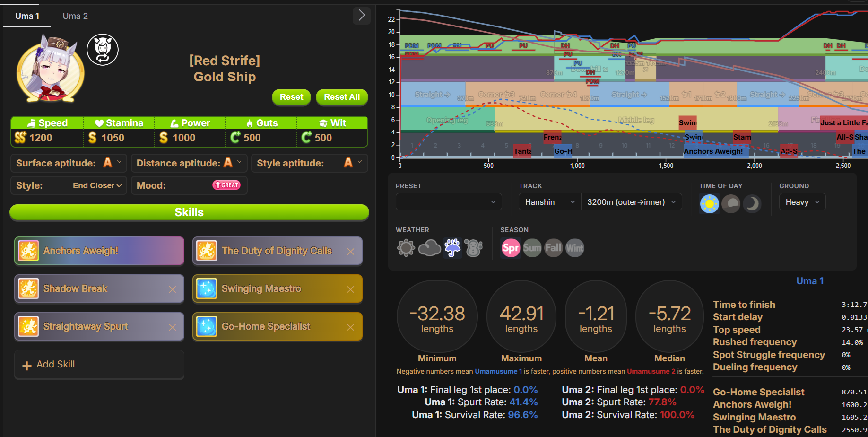868x437 pixels.
Task: Choose daytime sun icon
Action: 709,204
